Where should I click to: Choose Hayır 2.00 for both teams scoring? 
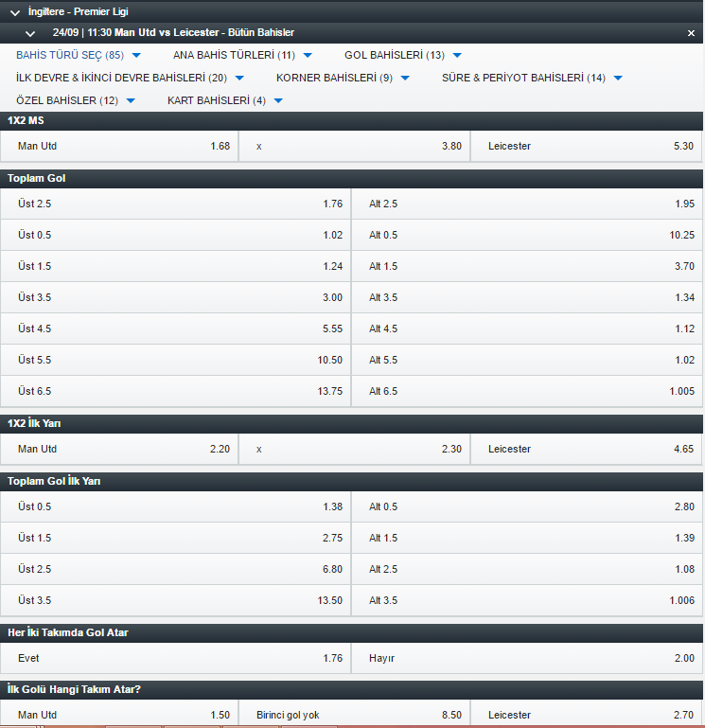tap(527, 658)
